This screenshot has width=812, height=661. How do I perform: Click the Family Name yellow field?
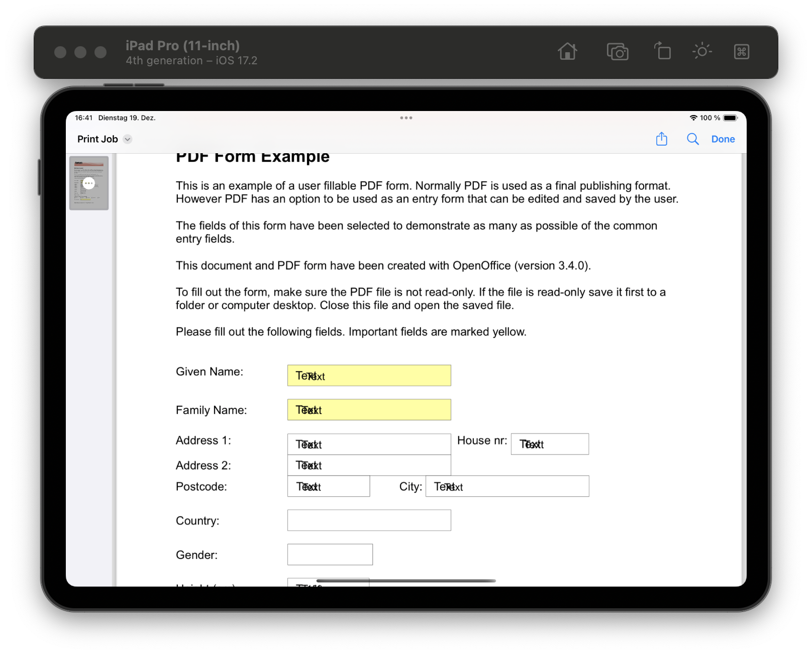pos(369,410)
